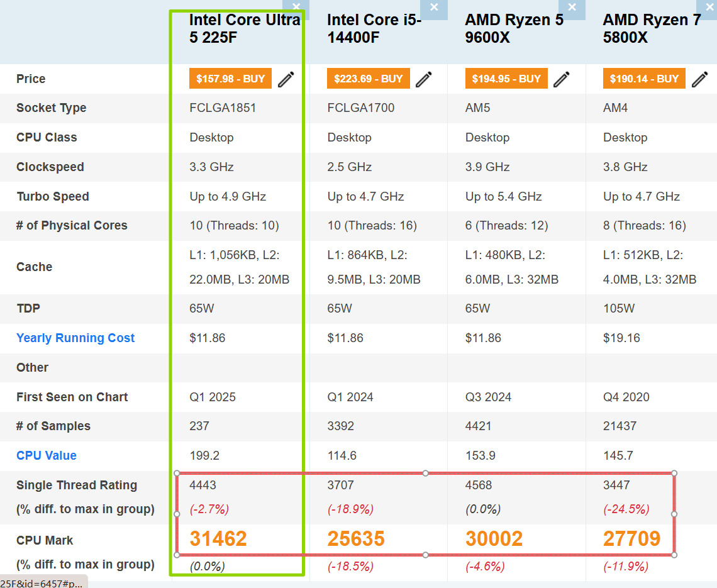Click single thread rating 3447
Viewport: 717px width, 588px height.
point(616,485)
